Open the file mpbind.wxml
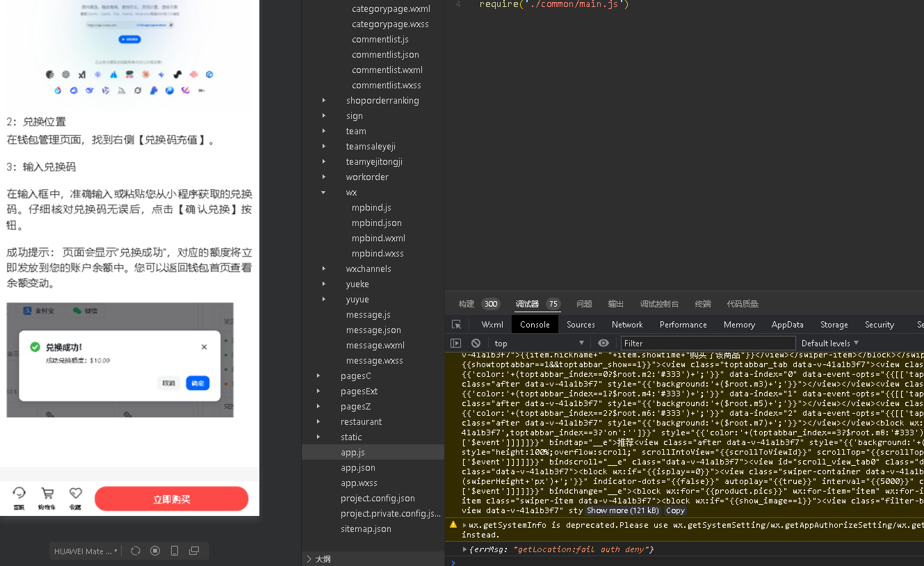924x566 pixels. click(x=378, y=238)
